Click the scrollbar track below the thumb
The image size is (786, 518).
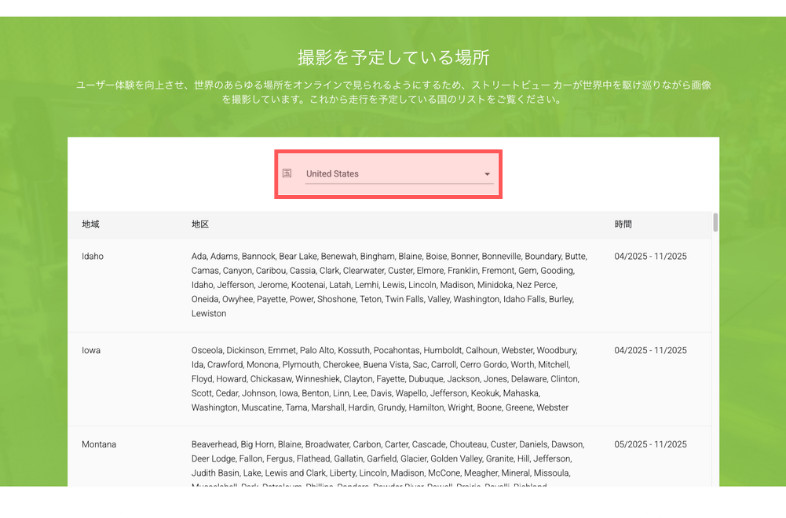(714, 380)
